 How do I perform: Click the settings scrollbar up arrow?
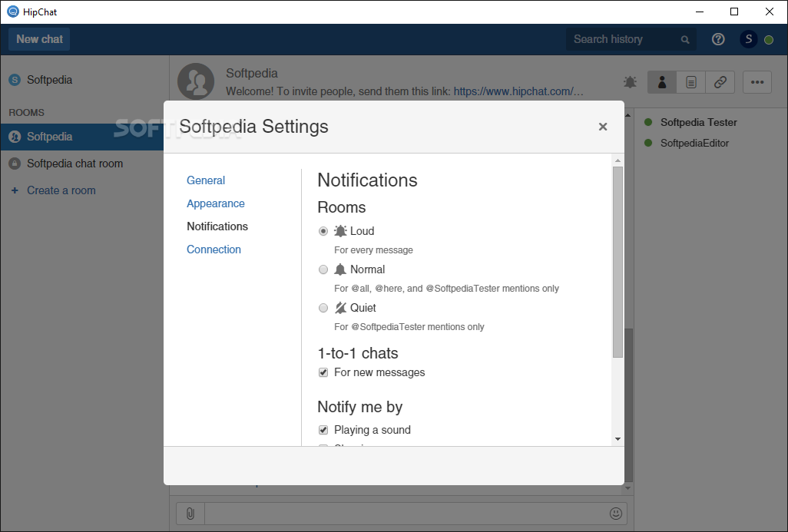coord(617,160)
